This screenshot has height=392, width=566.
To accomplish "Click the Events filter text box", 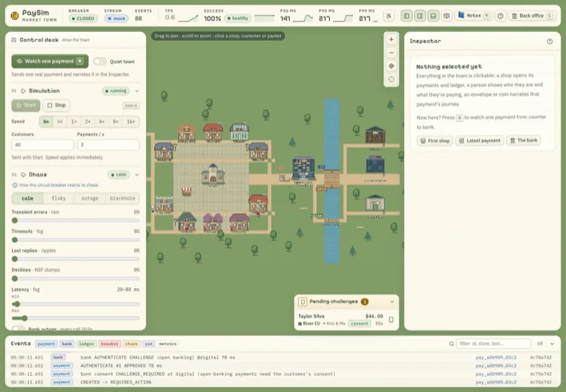I will pyautogui.click(x=494, y=344).
